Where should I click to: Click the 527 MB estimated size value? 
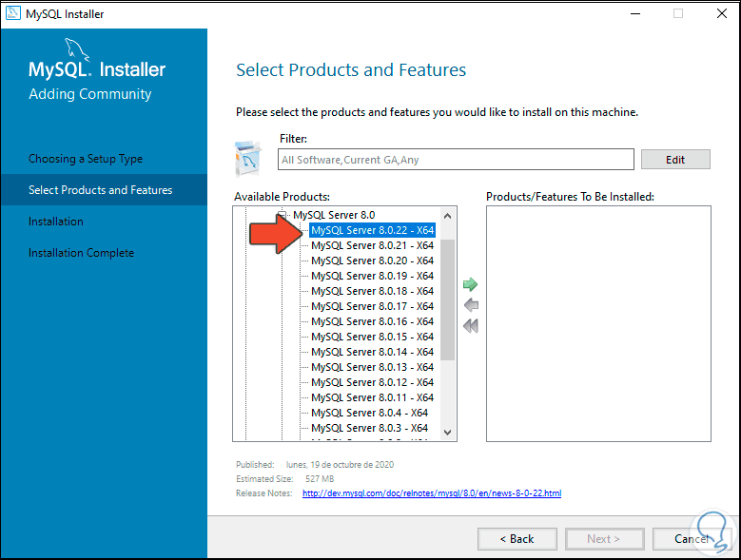point(320,479)
